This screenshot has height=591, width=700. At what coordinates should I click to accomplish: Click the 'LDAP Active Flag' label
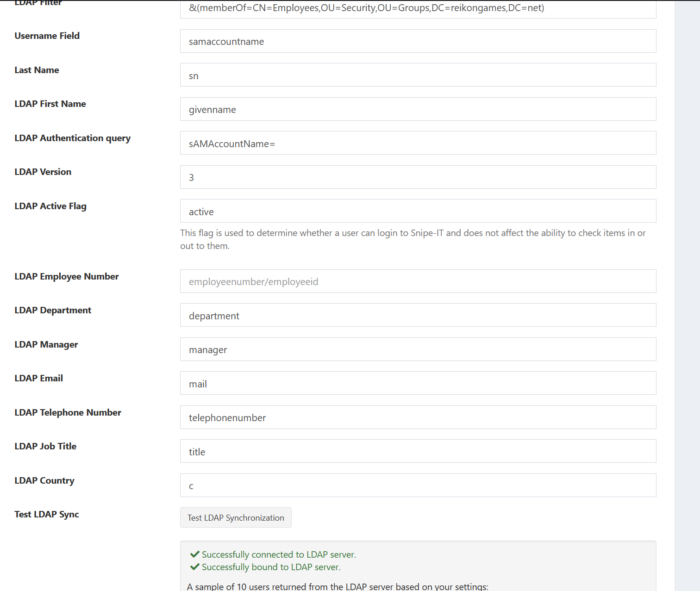click(x=50, y=206)
